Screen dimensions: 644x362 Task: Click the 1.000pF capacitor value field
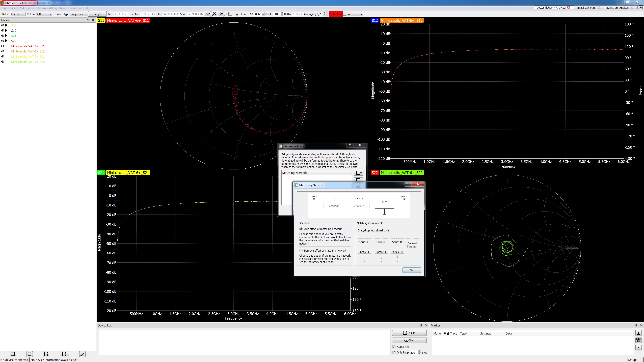334,206
